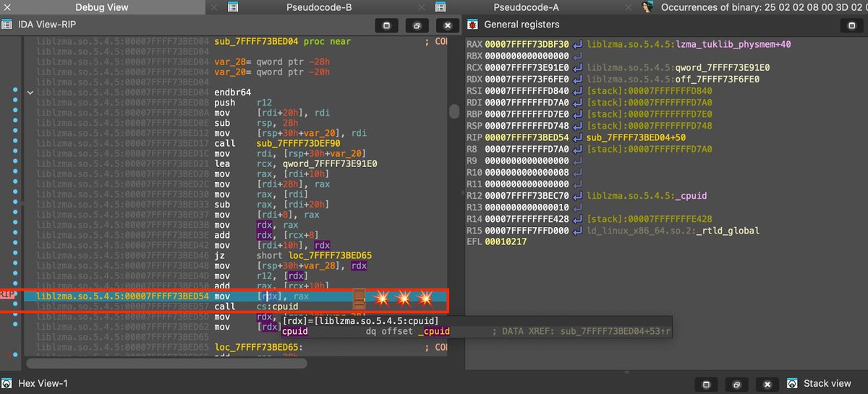This screenshot has width=868, height=394.
Task: Float the Hex View-1 panel
Action: pos(736,384)
